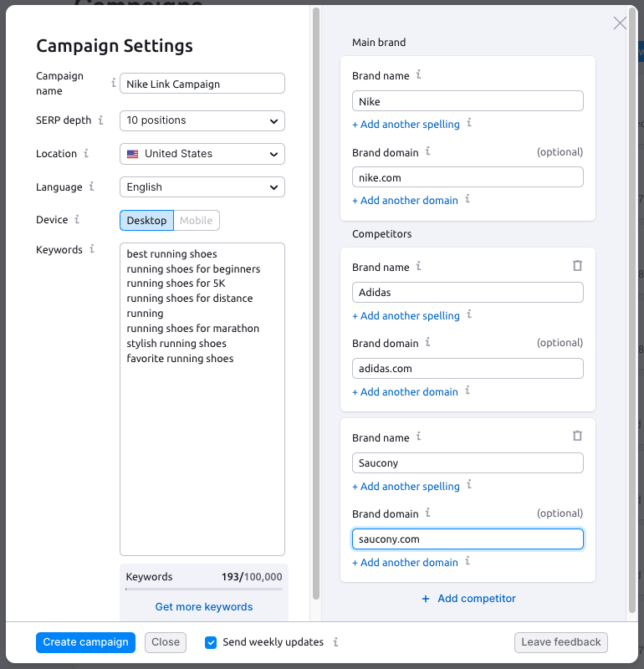Click keyword line 'running shoes for 5K'
644x669 pixels.
pyautogui.click(x=176, y=283)
